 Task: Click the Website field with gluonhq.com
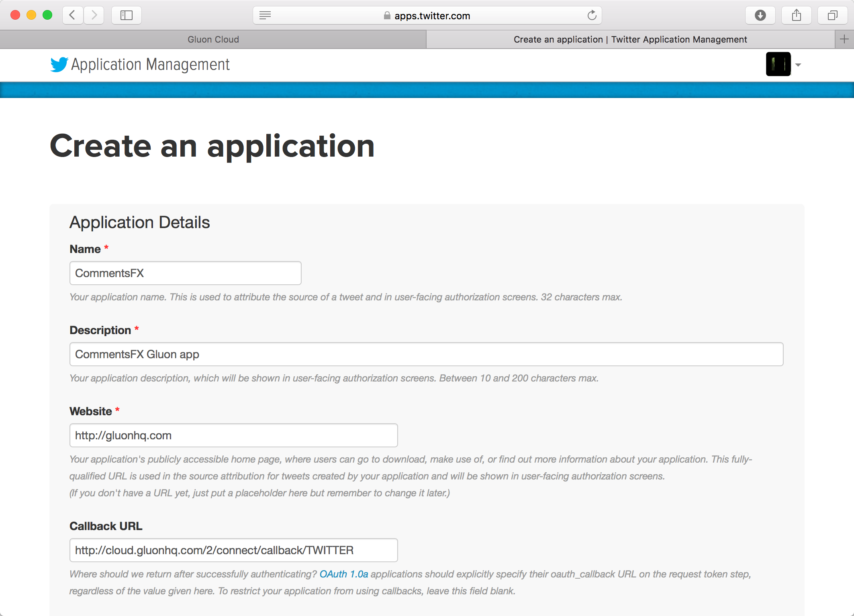(233, 435)
